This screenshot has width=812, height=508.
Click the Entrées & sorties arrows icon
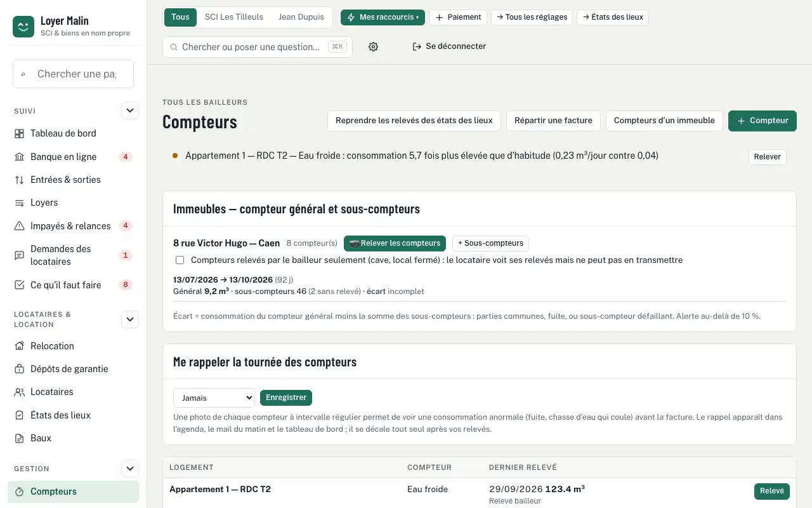pyautogui.click(x=19, y=180)
